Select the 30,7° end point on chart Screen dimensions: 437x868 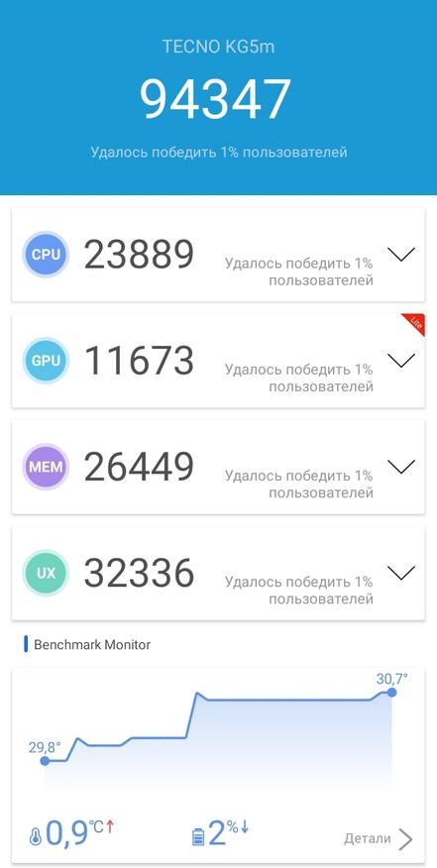click(x=392, y=693)
